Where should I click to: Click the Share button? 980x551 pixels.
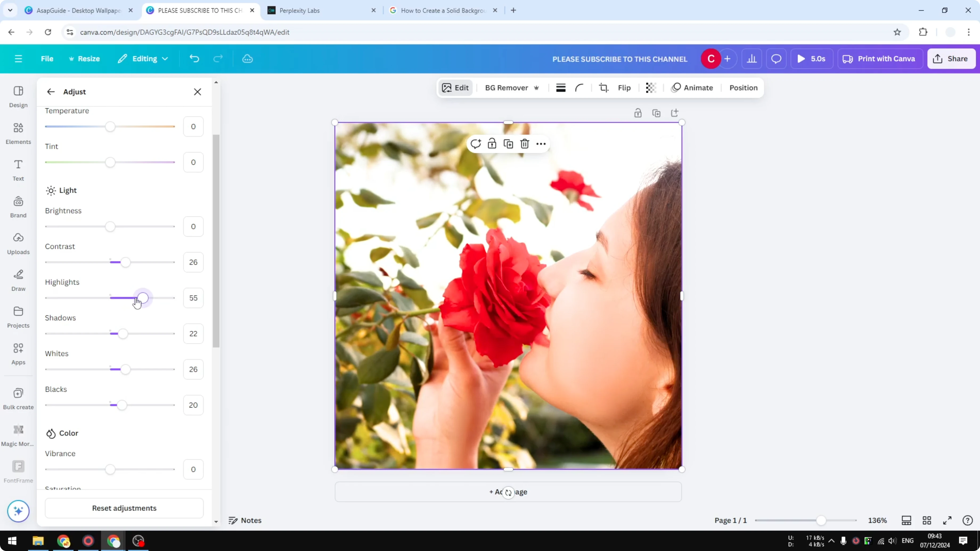pyautogui.click(x=951, y=59)
